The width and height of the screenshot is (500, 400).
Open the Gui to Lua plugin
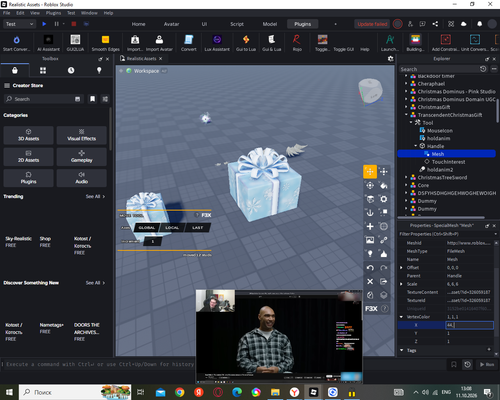[246, 43]
